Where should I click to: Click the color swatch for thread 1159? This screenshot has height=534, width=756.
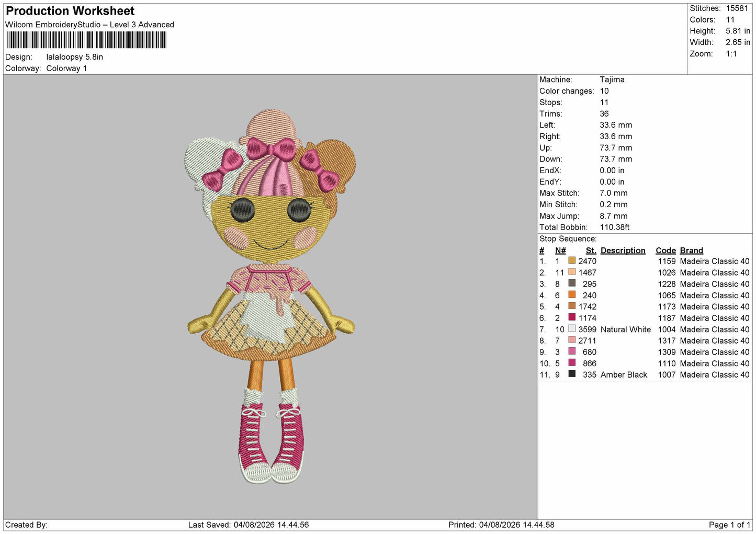click(572, 260)
